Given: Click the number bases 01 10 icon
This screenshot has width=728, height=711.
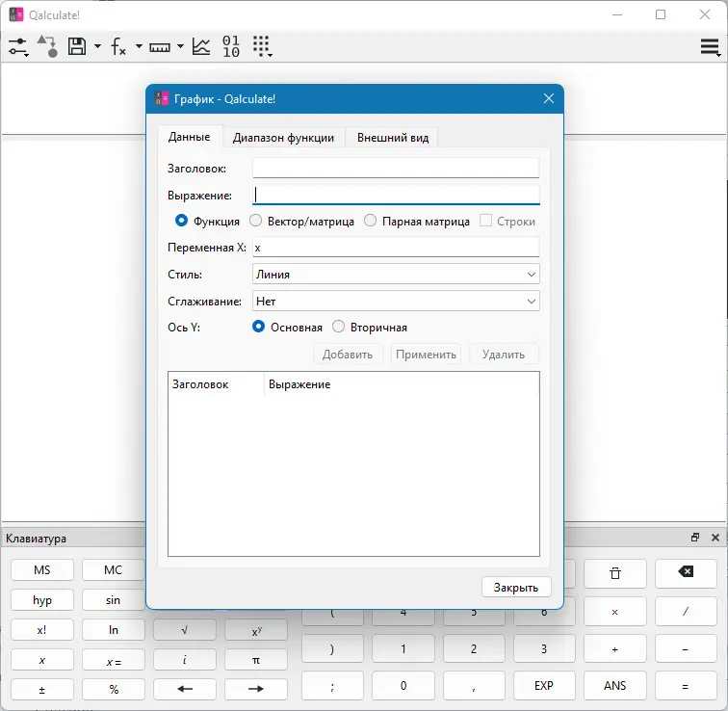Looking at the screenshot, I should [x=231, y=46].
